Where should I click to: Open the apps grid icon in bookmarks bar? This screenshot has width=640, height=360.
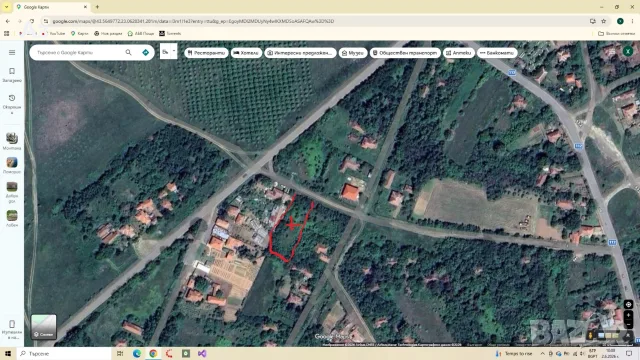pyautogui.click(x=7, y=33)
